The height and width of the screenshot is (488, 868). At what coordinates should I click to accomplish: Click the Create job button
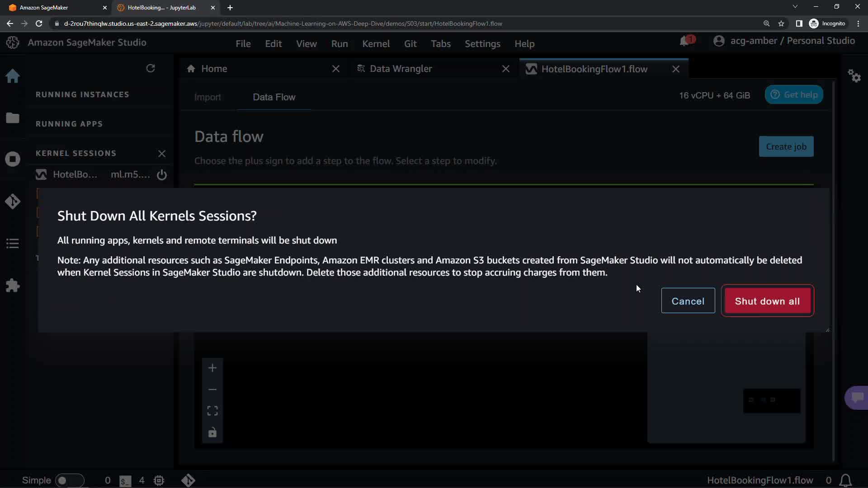[786, 146]
